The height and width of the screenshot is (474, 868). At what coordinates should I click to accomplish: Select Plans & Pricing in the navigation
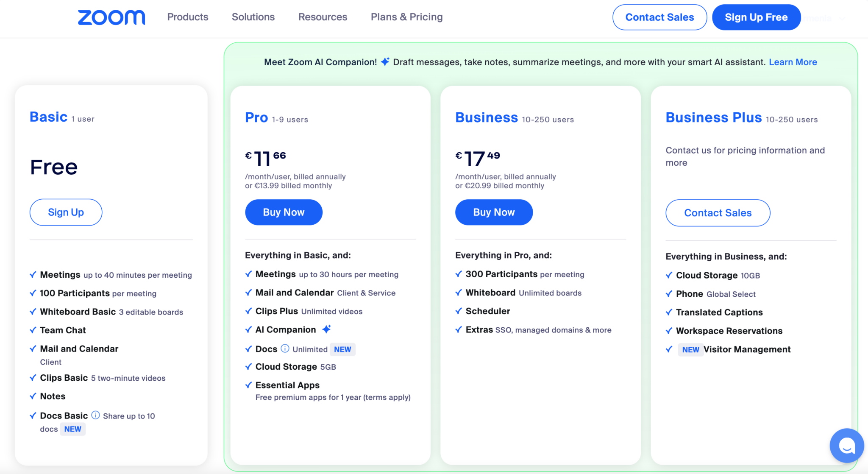[406, 17]
